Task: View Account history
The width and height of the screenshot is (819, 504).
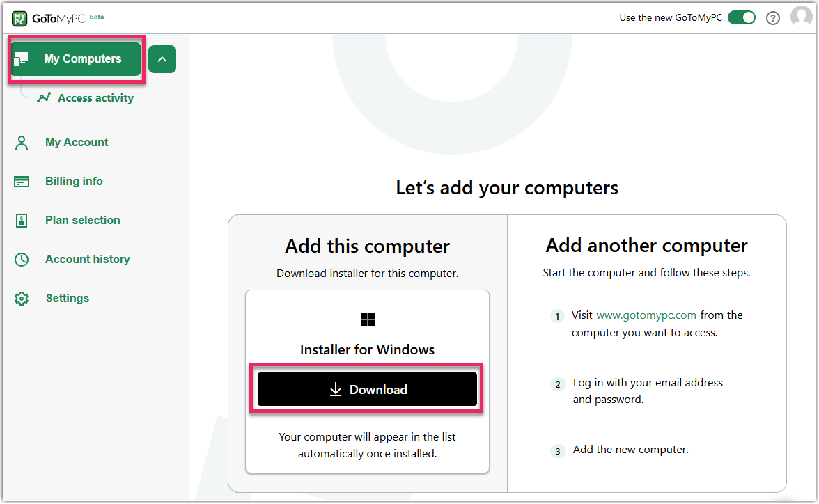Action: click(x=87, y=259)
